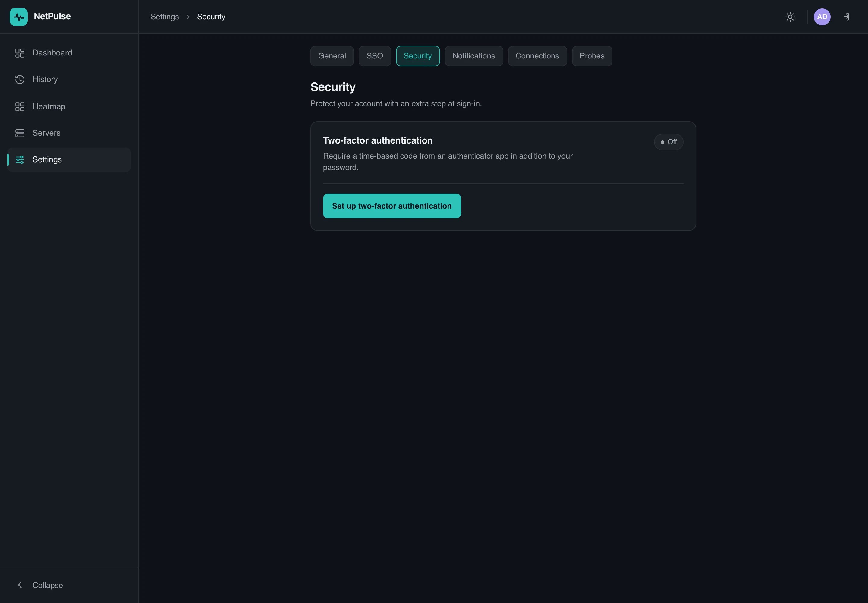Click the Collapse chevron arrow icon
The width and height of the screenshot is (868, 603).
pyautogui.click(x=20, y=585)
